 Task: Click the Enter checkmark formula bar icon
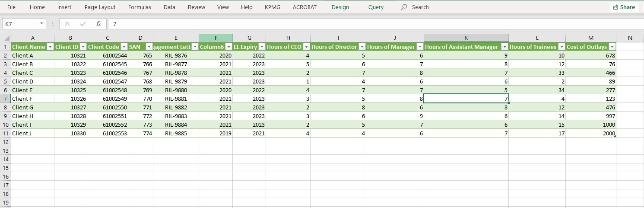pos(83,24)
